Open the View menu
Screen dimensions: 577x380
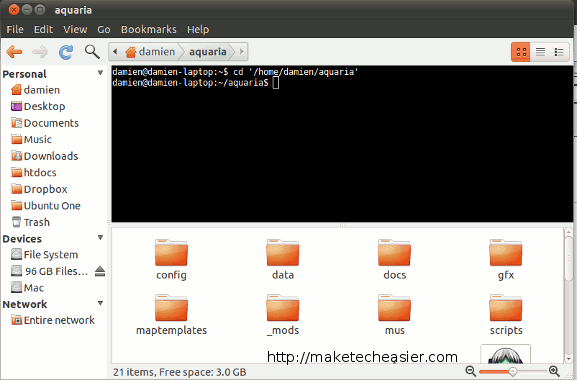coord(75,29)
